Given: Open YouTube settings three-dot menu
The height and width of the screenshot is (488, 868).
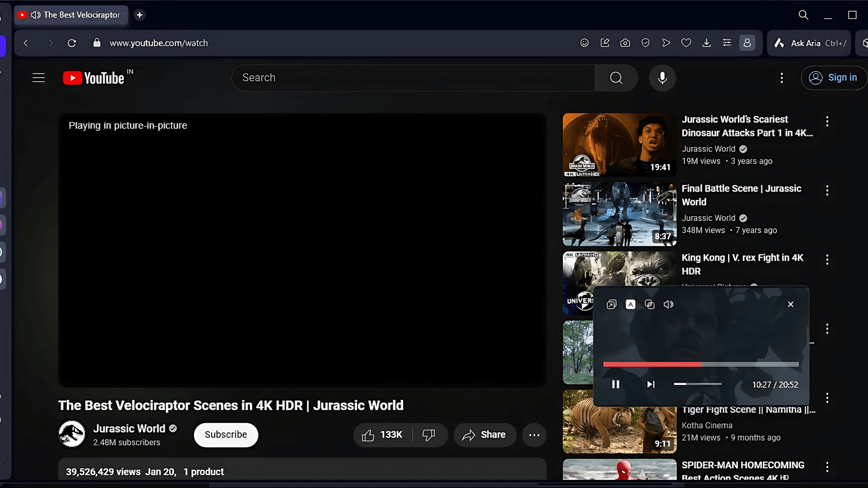Looking at the screenshot, I should tap(782, 78).
